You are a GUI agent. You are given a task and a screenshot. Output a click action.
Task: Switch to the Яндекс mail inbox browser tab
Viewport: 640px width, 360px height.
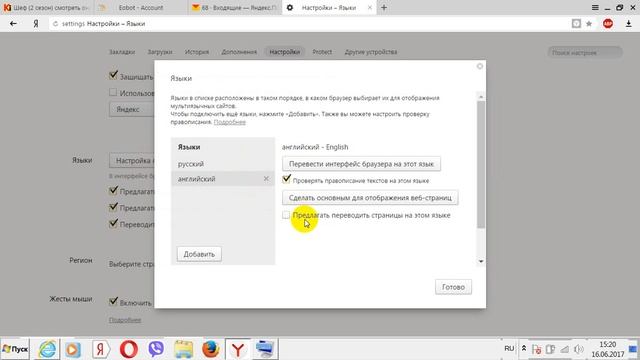(235, 7)
